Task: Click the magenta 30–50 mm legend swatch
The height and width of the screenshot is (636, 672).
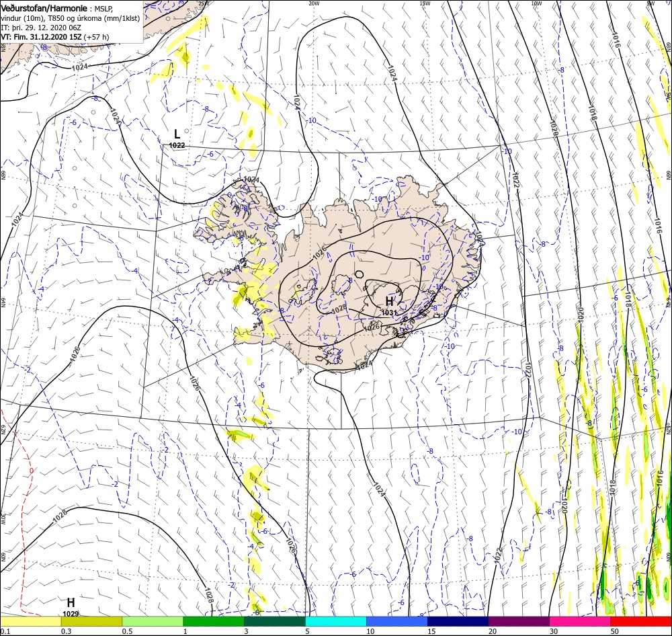Action: [581, 621]
